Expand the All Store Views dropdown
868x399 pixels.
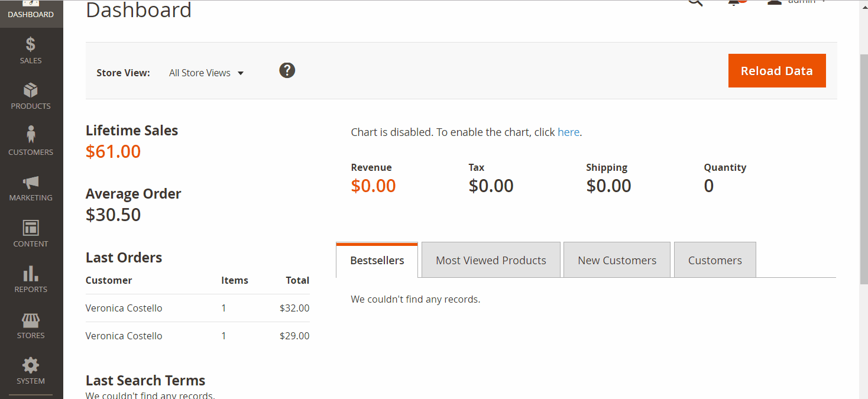click(206, 73)
